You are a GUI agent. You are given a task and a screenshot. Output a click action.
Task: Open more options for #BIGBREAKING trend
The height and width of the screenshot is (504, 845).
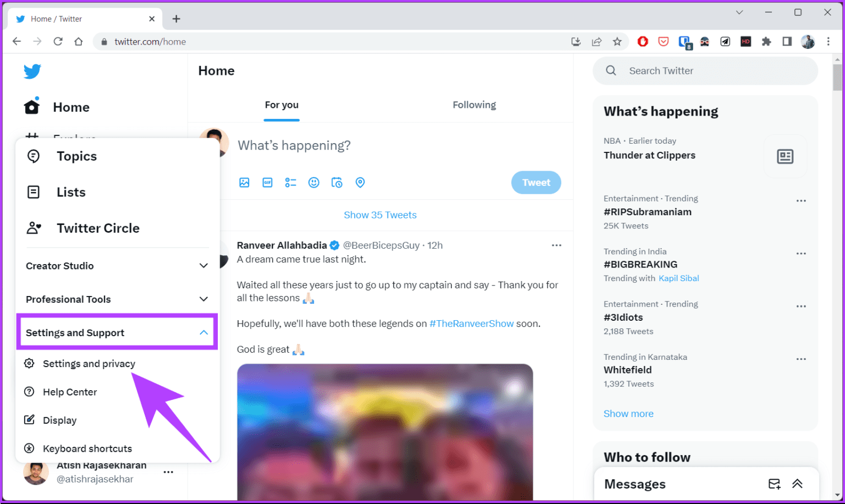(801, 254)
